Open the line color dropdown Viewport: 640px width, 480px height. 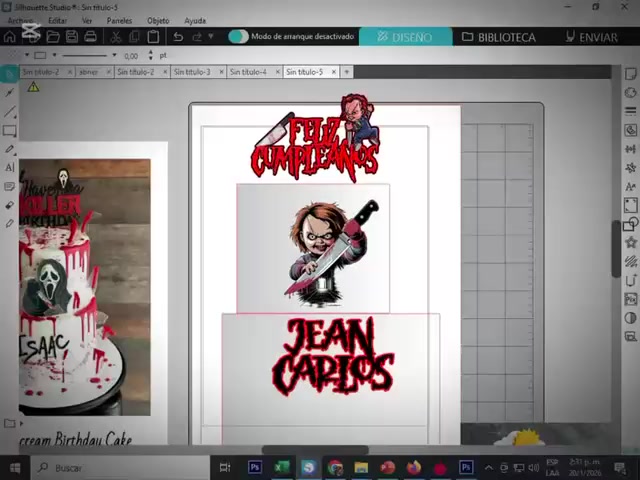point(54,55)
